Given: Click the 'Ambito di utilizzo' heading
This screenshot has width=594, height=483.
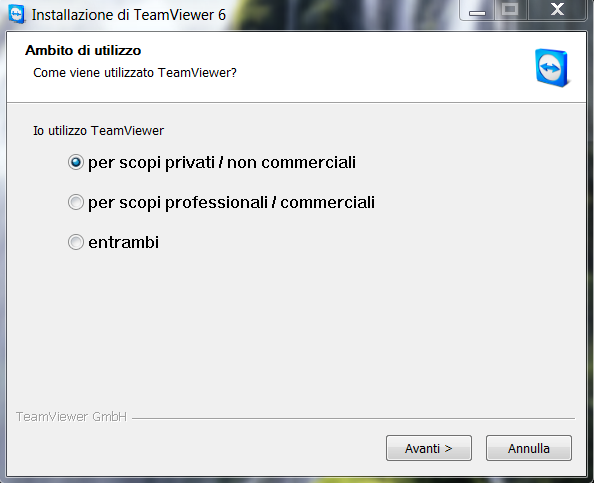Looking at the screenshot, I should (x=83, y=50).
